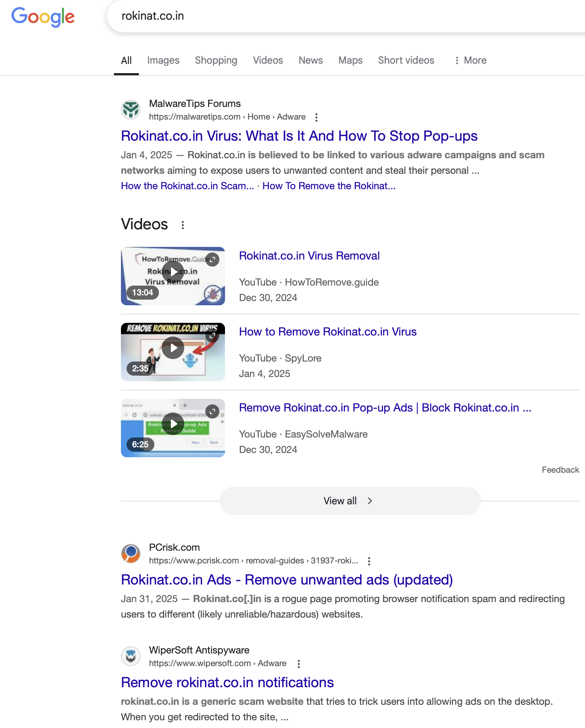
Task: Play the EasySolveMalware pop-up ads video
Action: click(173, 423)
